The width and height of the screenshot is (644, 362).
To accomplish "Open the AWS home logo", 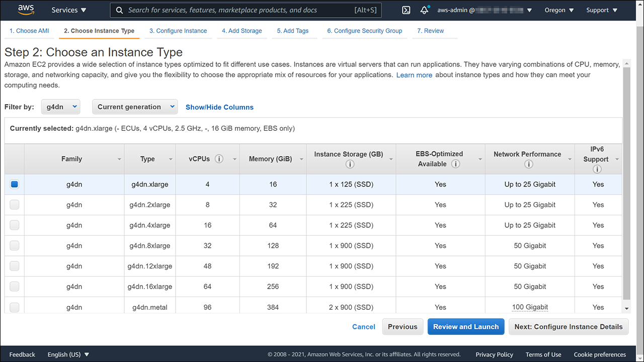I will click(26, 10).
